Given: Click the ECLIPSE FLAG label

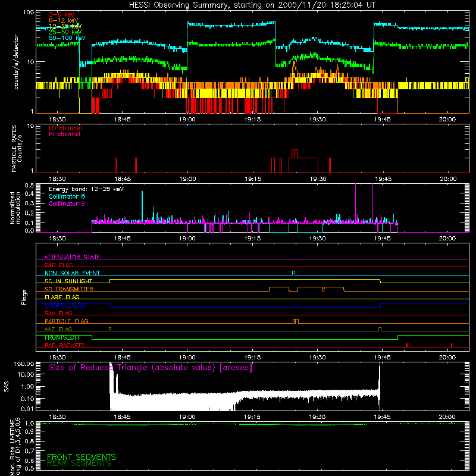Looking at the screenshot, I should (65, 305).
